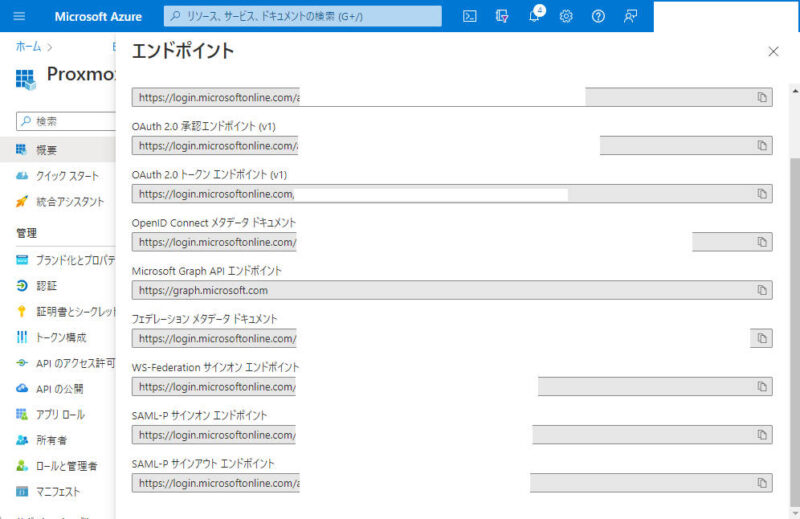800x519 pixels.
Task: Click the 管理 section header
Action: 27,233
